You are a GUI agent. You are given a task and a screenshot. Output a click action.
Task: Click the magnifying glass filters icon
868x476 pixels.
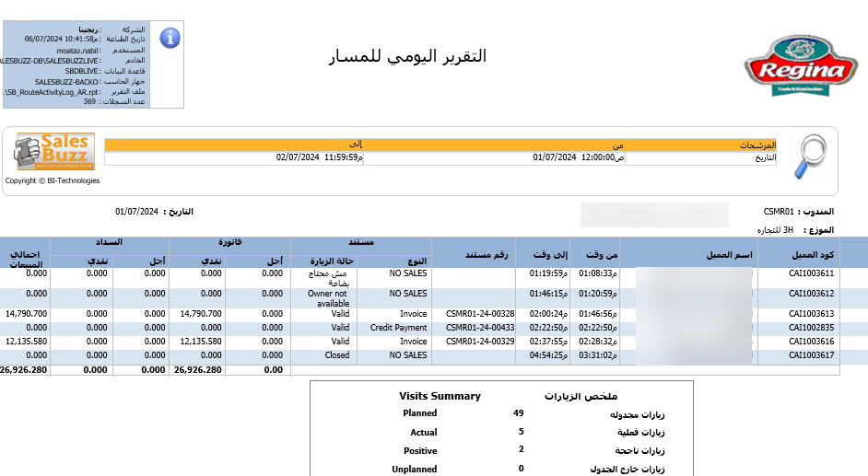pos(812,157)
